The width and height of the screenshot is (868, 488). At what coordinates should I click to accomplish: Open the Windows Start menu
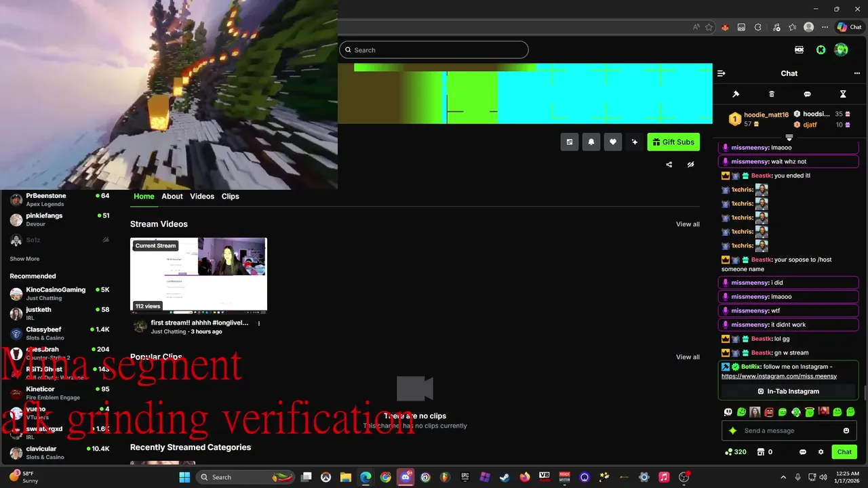pyautogui.click(x=184, y=477)
